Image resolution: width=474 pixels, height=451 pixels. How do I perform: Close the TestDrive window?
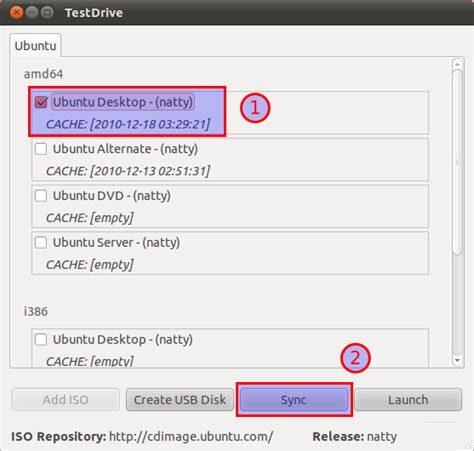[16, 13]
